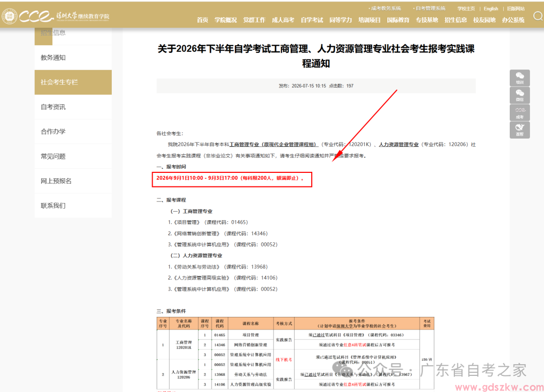Select 社会考生专栏 in the left sidebar

(73, 82)
